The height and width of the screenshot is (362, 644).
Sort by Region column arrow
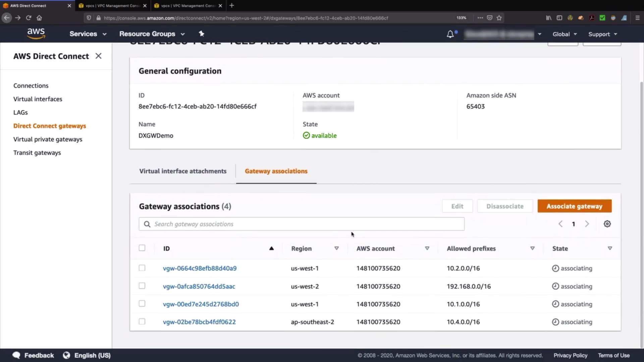(x=336, y=248)
